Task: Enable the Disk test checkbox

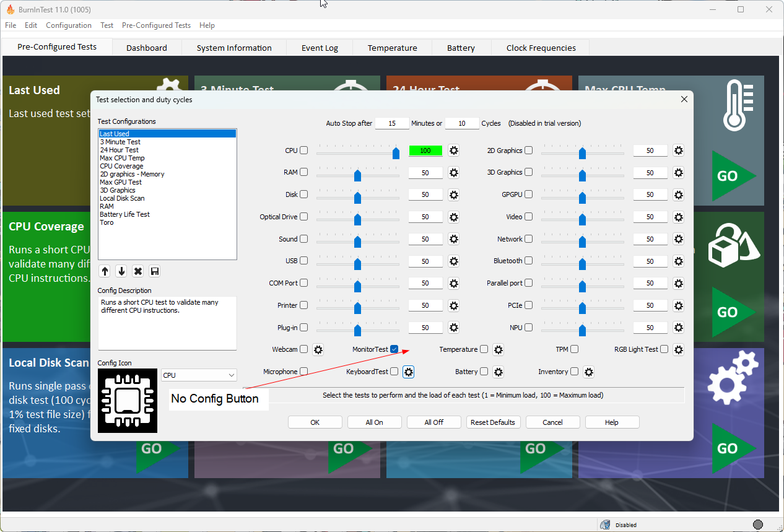Action: click(303, 194)
